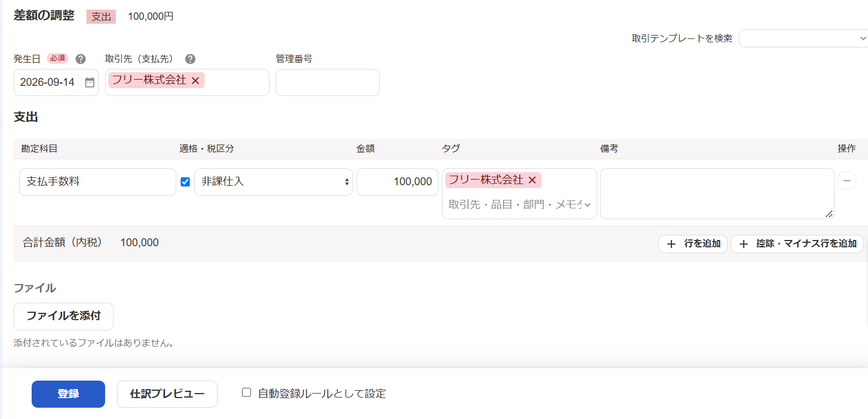Click the 金額 field showing 100,000
This screenshot has width=868, height=419.
(397, 182)
